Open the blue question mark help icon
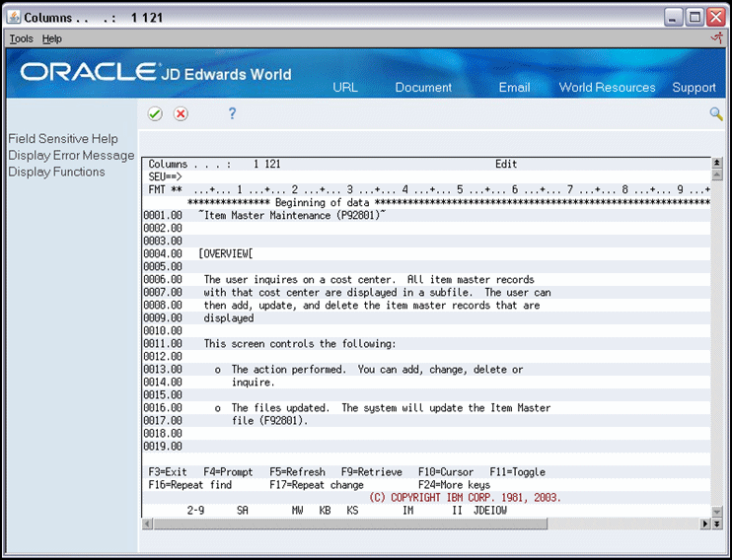The height and width of the screenshot is (560, 732). pyautogui.click(x=232, y=113)
